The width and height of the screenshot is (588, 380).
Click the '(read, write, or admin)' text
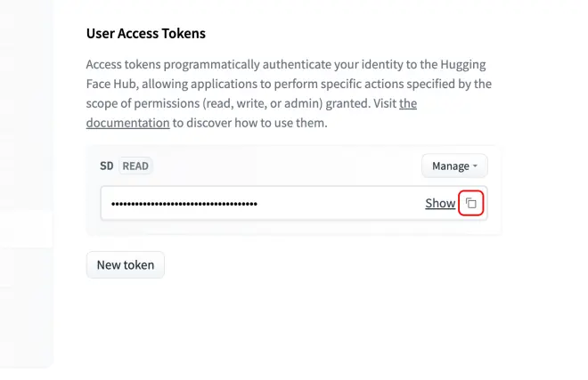263,103
